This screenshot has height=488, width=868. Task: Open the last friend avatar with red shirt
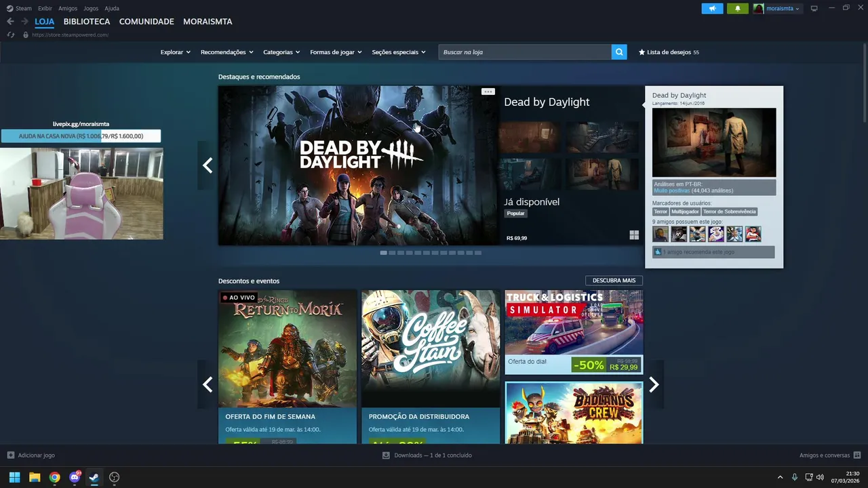[753, 234]
